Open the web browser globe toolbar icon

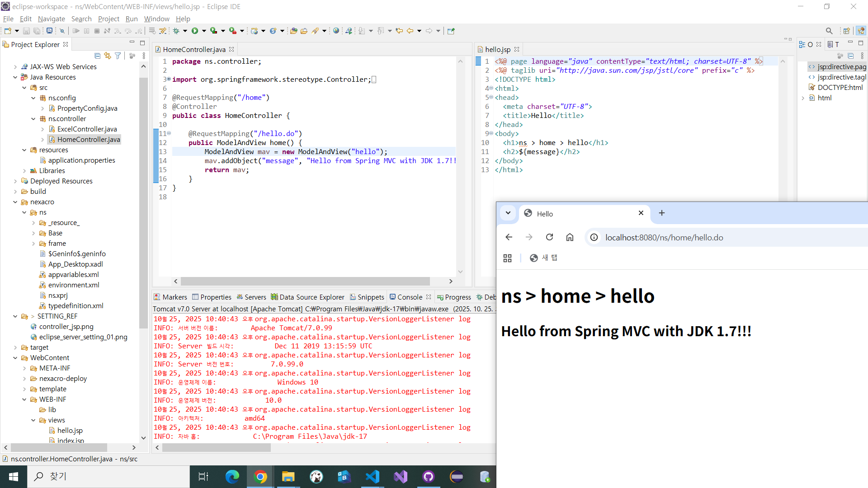click(x=336, y=31)
